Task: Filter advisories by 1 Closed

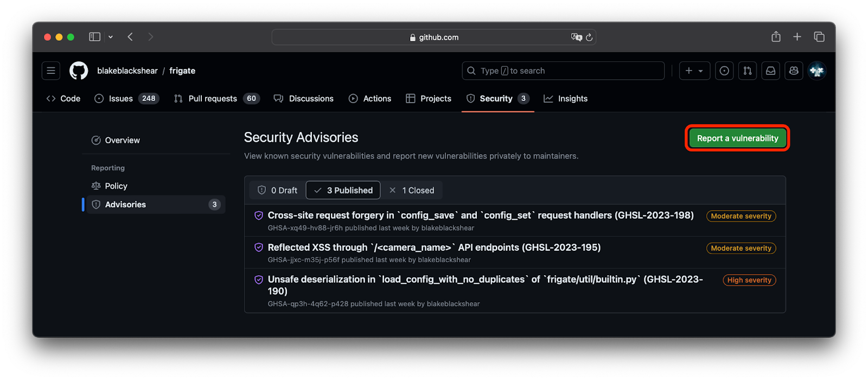Action: click(412, 190)
